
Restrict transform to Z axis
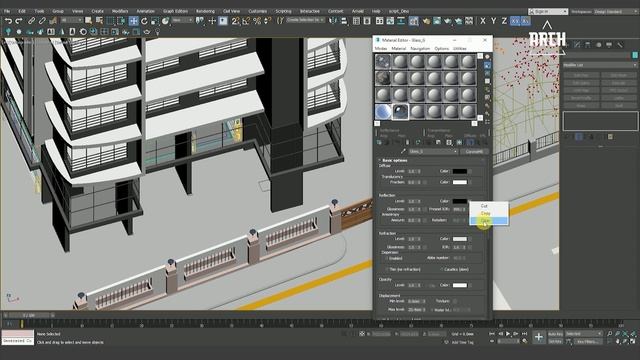click(x=504, y=21)
